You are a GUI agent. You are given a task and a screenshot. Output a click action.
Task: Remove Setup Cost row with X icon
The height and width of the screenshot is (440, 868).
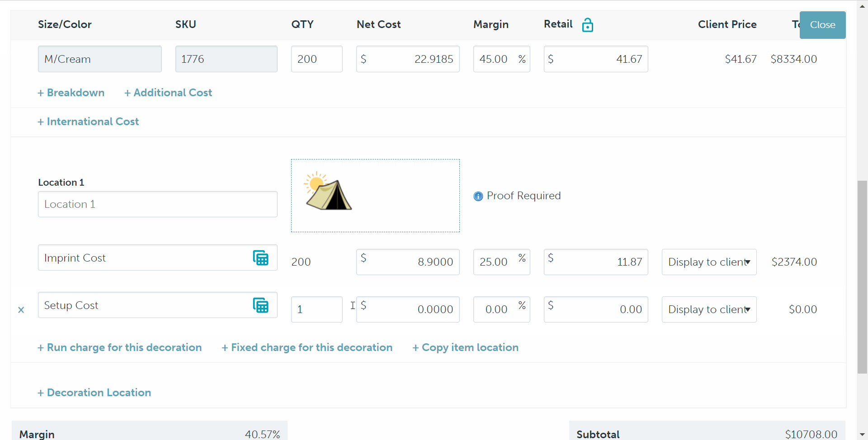pos(21,310)
